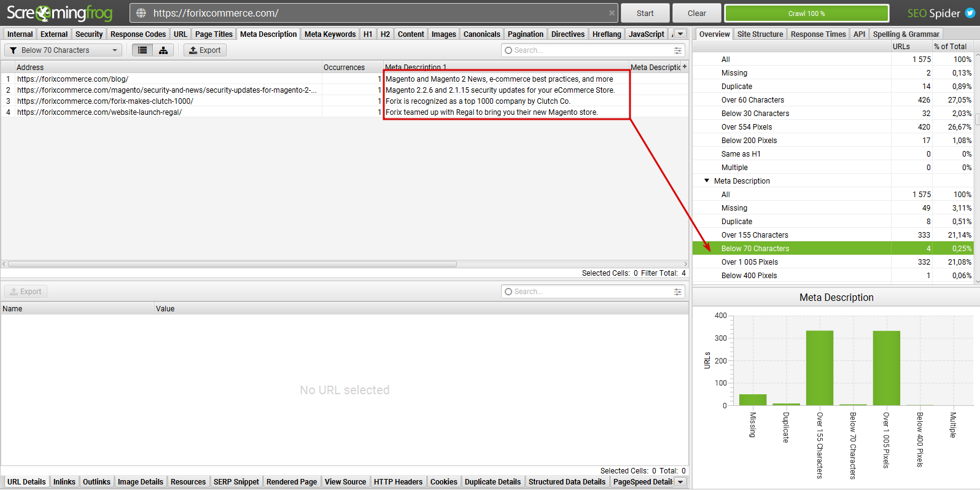Screen dimensions: 980x490
Task: Open the Below 70 Characters filter dropdown
Action: [x=63, y=50]
